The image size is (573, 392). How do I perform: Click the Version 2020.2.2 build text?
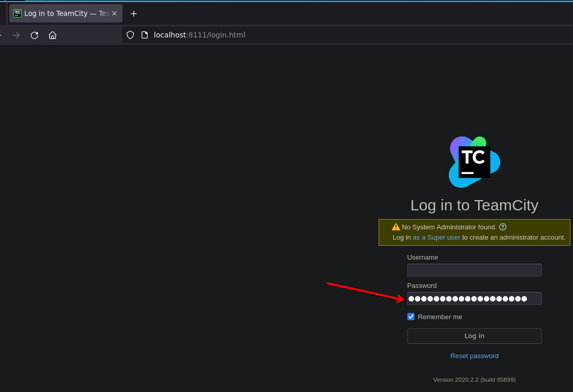point(474,380)
